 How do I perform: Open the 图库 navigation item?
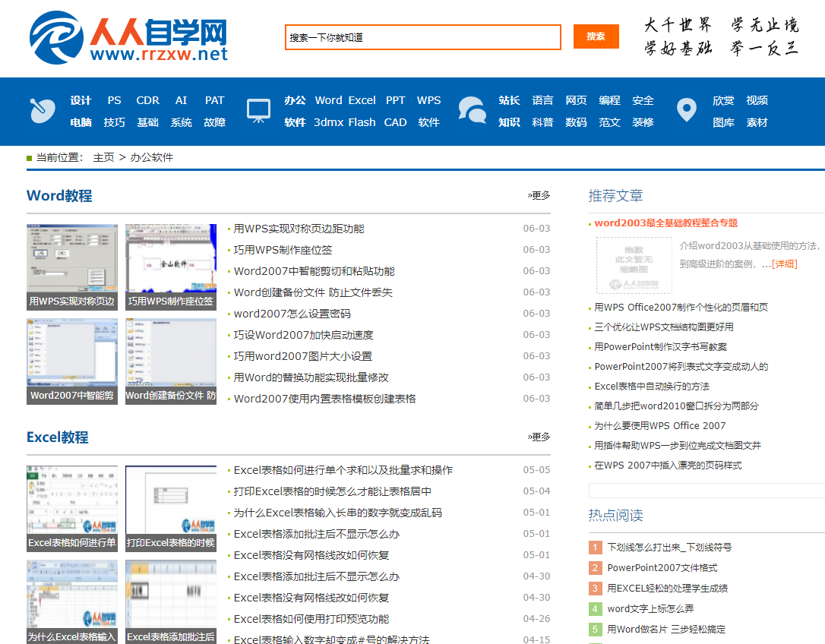pos(723,122)
